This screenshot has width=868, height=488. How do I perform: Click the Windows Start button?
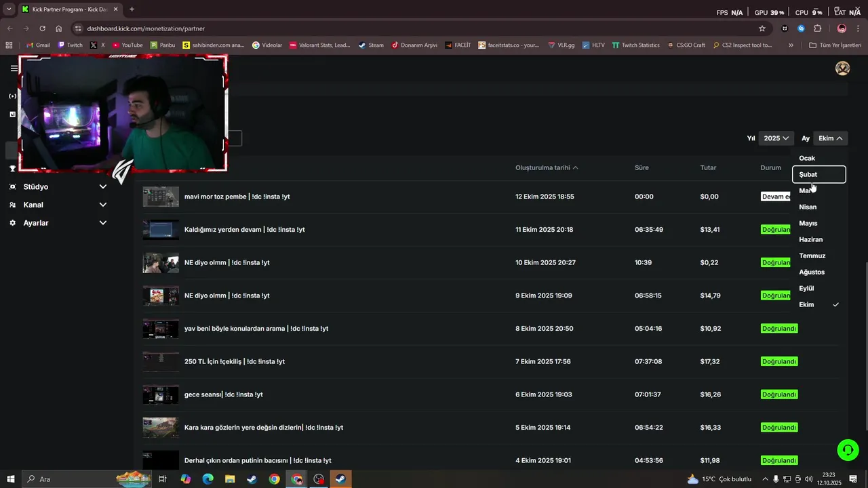[11, 479]
